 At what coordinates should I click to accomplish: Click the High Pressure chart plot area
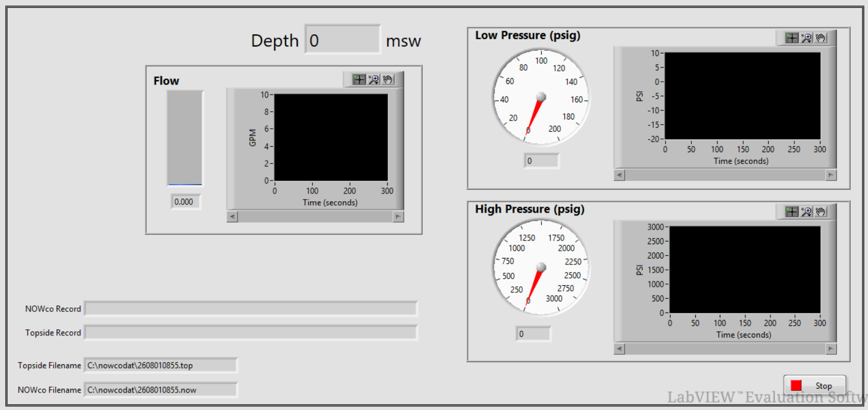tap(745, 269)
